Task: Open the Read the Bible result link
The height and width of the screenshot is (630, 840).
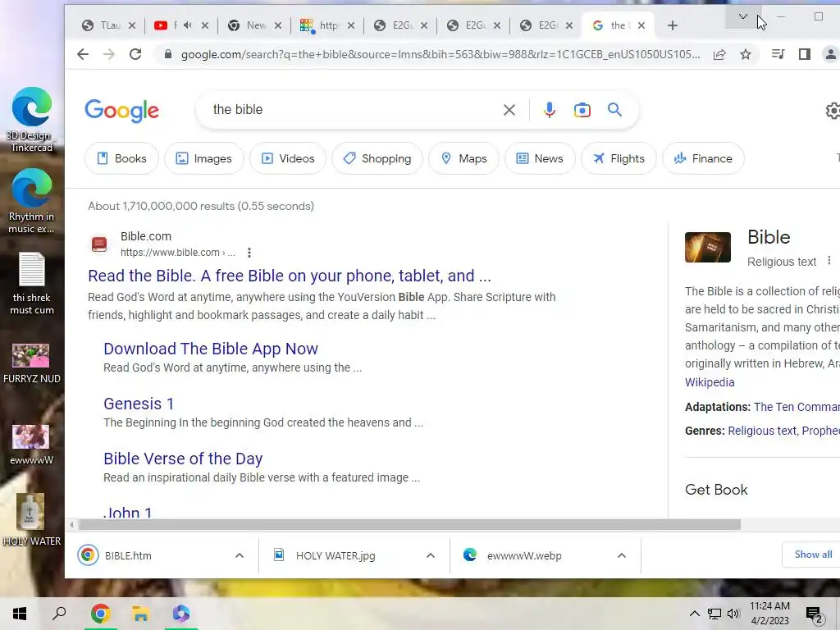Action: pos(290,276)
